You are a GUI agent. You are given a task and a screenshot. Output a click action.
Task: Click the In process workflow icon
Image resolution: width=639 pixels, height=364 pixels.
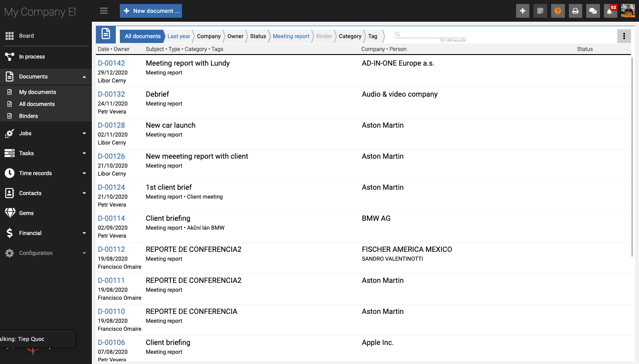point(9,57)
